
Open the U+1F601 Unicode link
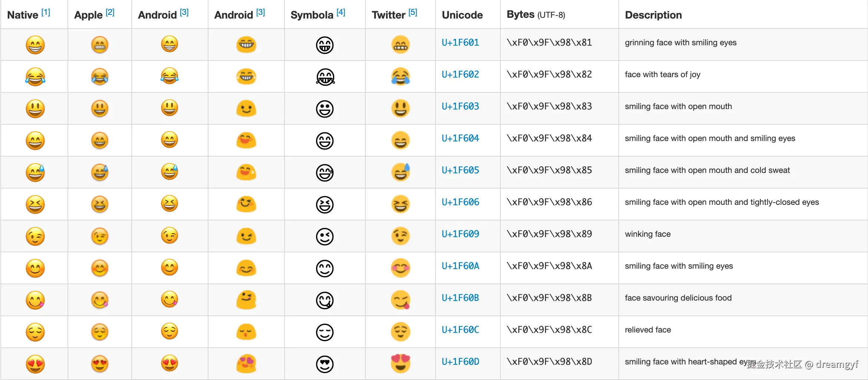pyautogui.click(x=460, y=43)
